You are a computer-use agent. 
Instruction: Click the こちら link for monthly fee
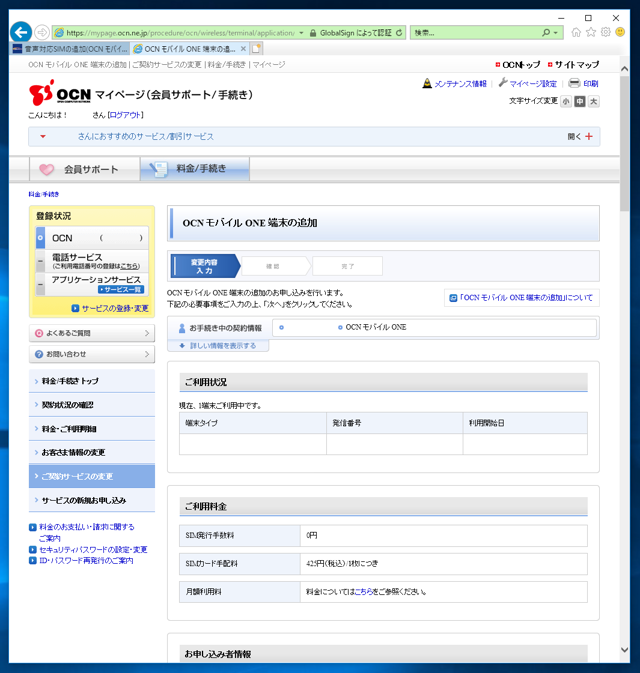tap(363, 591)
